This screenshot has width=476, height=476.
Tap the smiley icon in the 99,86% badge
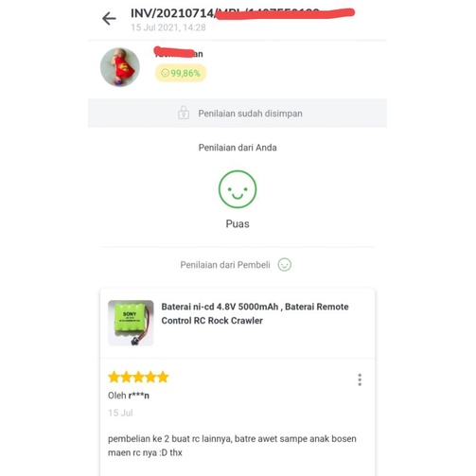pos(165,73)
